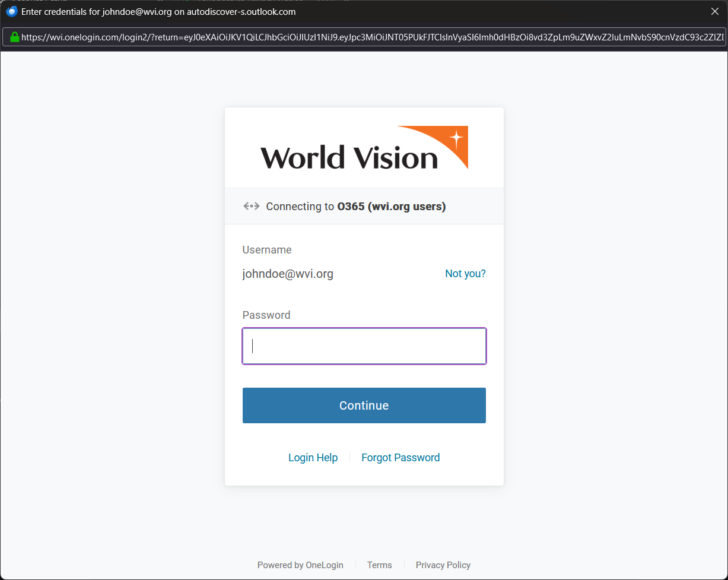Image resolution: width=728 pixels, height=580 pixels.
Task: Open the Terms link in footer
Action: [380, 565]
